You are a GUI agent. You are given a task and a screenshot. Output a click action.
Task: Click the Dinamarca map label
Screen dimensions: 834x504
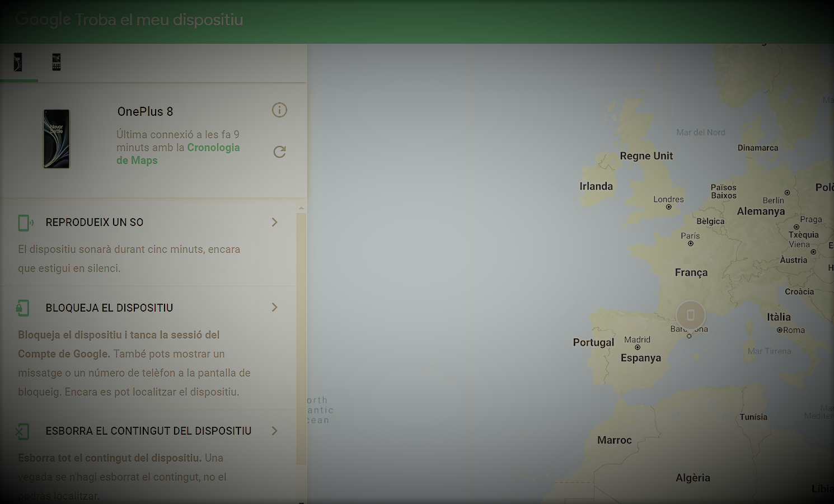(x=758, y=148)
